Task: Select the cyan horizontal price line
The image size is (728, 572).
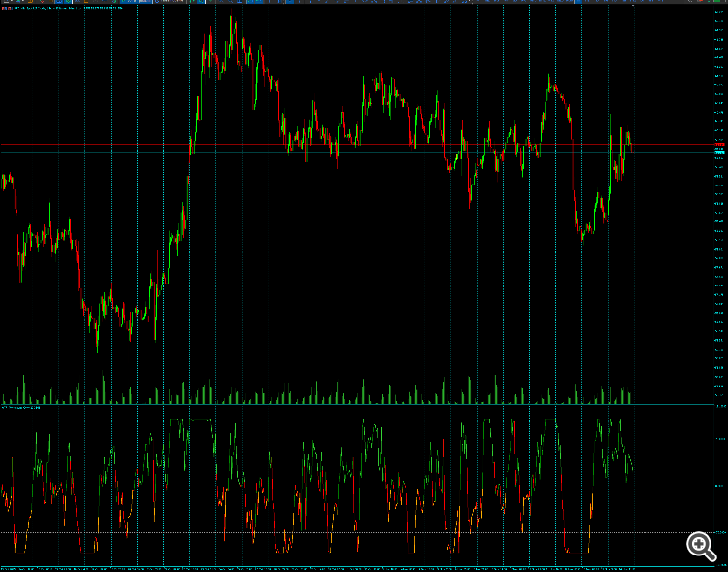Action: [356, 152]
